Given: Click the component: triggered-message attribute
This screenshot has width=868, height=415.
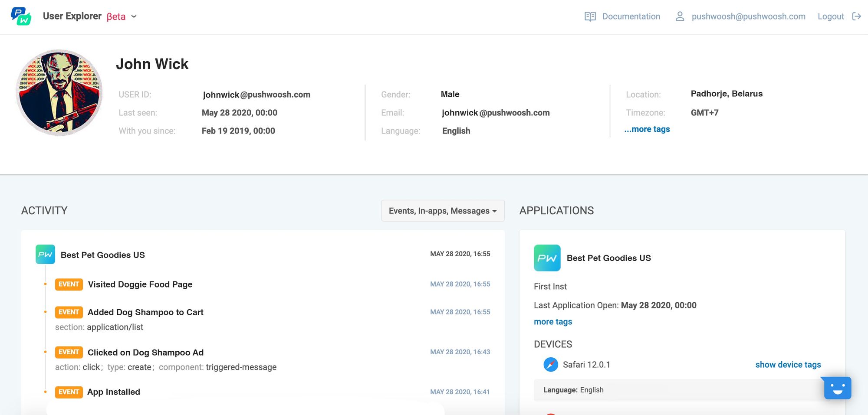Looking at the screenshot, I should click(x=217, y=367).
